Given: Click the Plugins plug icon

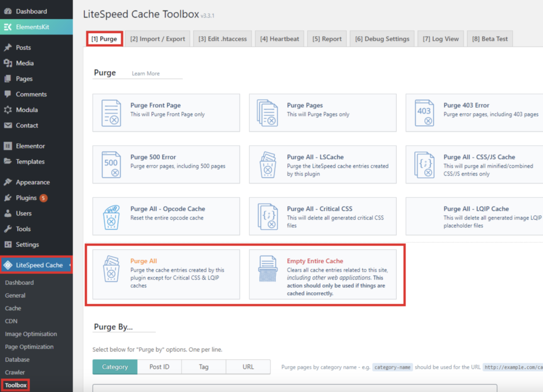Looking at the screenshot, I should 7,198.
